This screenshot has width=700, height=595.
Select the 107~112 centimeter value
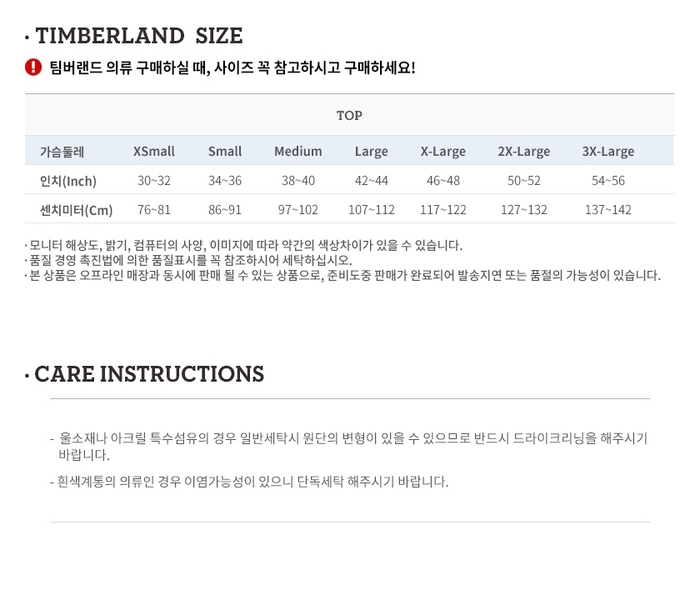pos(372,209)
